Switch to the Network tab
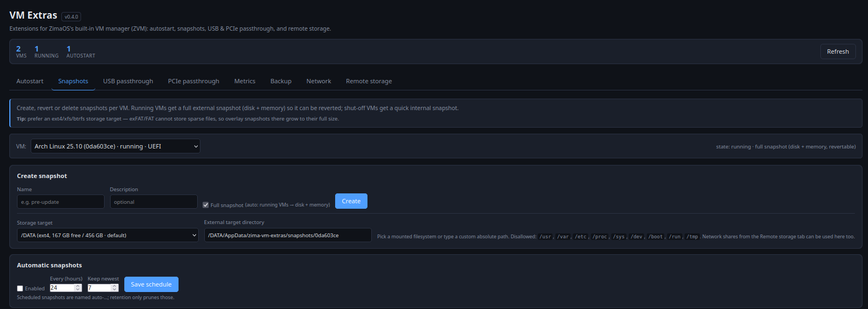This screenshot has height=309, width=868. (319, 81)
